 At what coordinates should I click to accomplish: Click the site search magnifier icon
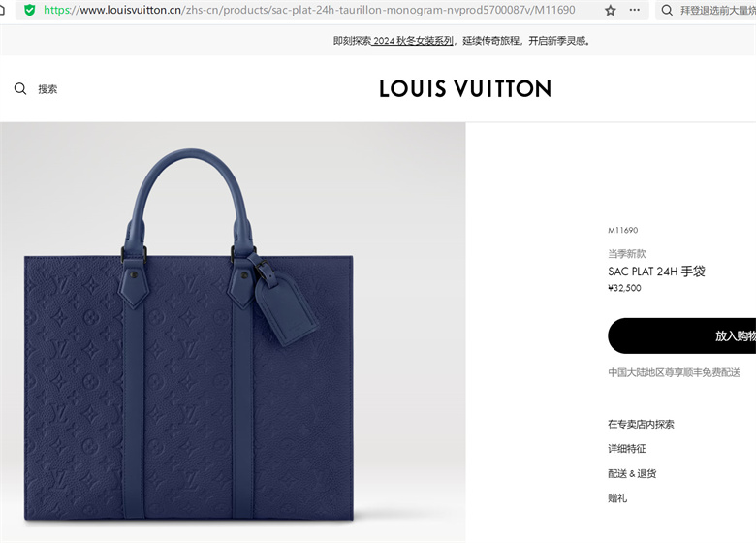(20, 89)
